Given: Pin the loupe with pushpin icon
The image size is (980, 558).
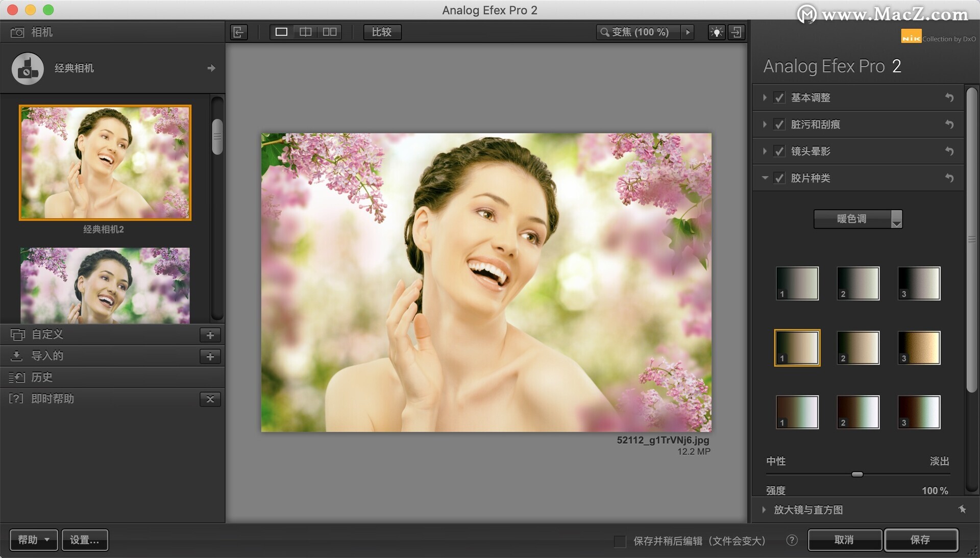Looking at the screenshot, I should point(962,509).
